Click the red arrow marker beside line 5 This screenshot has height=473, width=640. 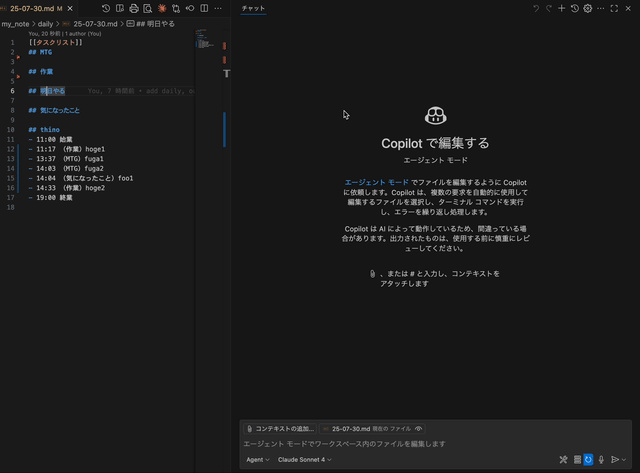pos(18,76)
